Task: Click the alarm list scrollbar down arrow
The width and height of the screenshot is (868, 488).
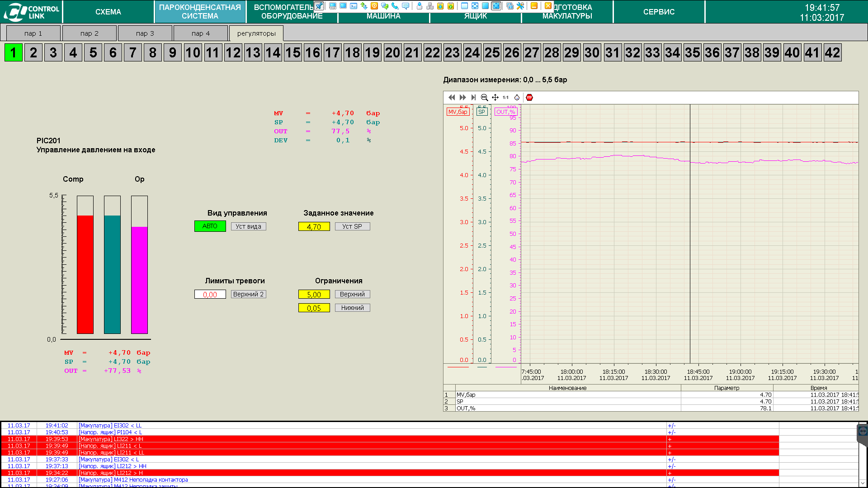Action: pos(863,483)
